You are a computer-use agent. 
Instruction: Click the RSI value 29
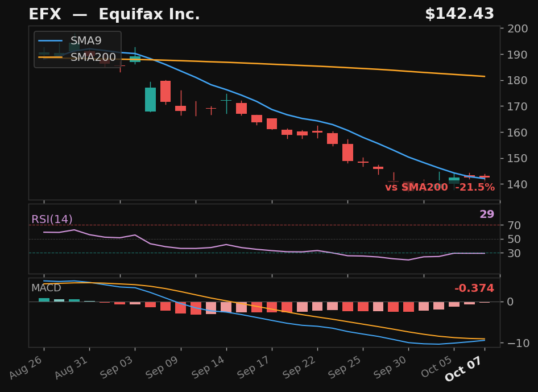coord(487,214)
